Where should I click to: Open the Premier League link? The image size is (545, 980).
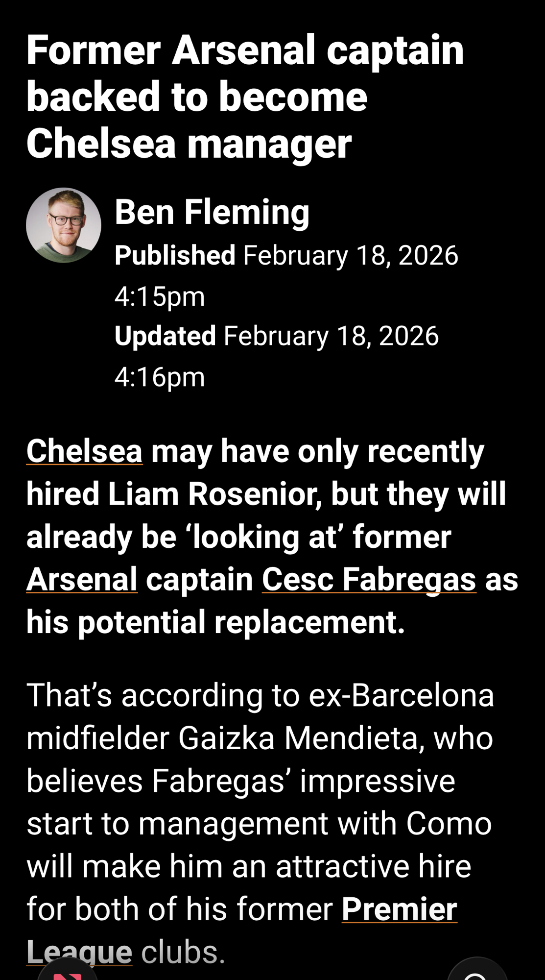(x=399, y=909)
